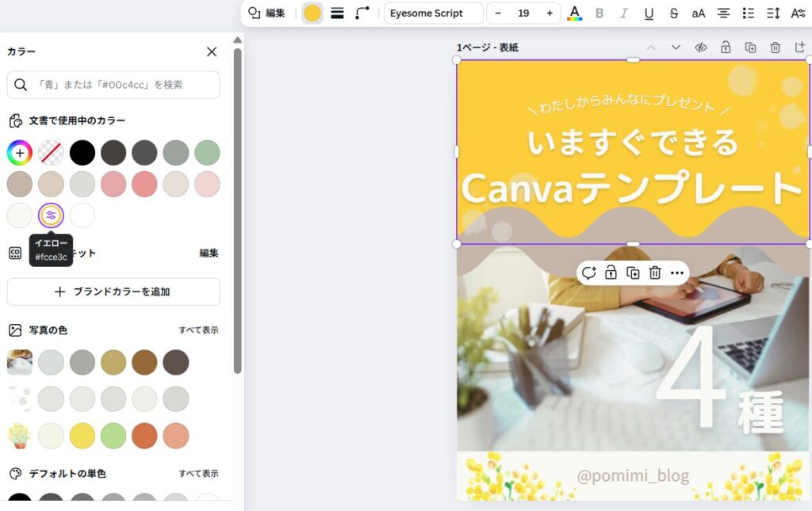This screenshot has height=511, width=812.
Task: Select the desk photo thumbnail in photo colors
Action: [x=20, y=362]
